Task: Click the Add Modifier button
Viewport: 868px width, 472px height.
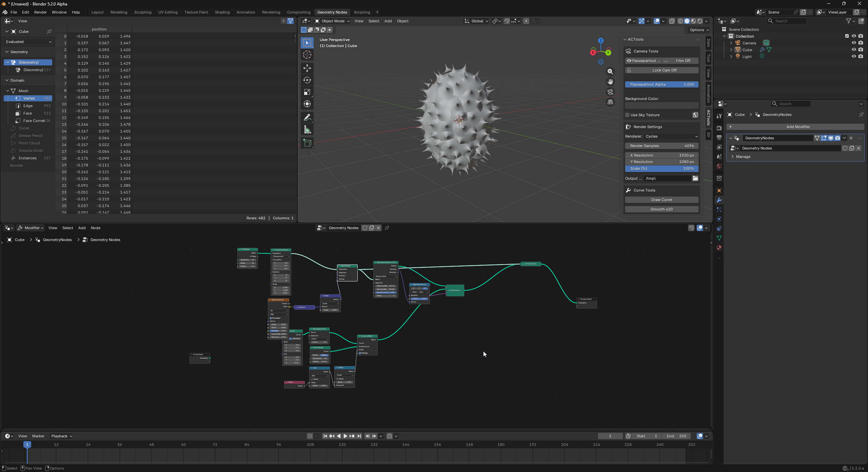Action: point(795,127)
